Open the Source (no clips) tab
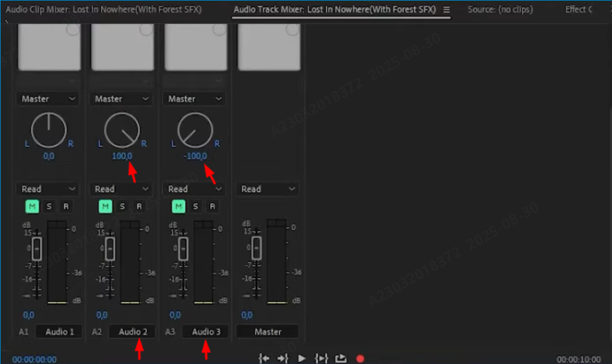Screen dimensions: 612x364 coord(501,9)
